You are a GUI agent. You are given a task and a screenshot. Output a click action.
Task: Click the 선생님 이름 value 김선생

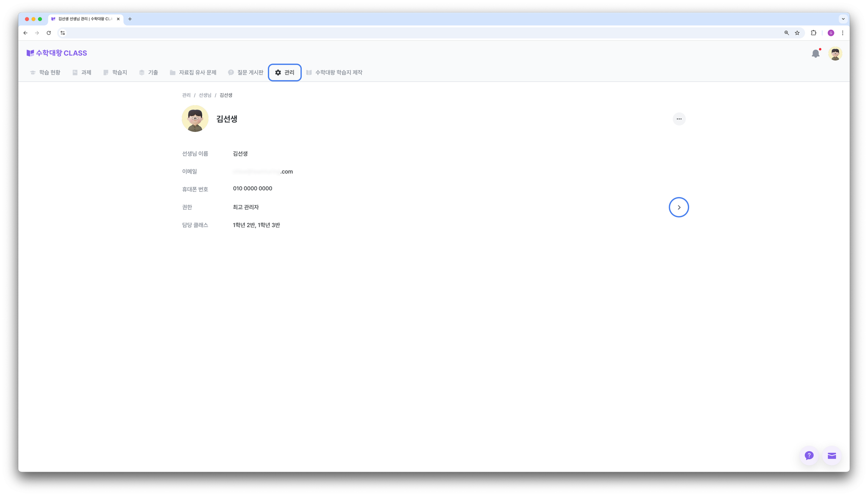(x=240, y=154)
